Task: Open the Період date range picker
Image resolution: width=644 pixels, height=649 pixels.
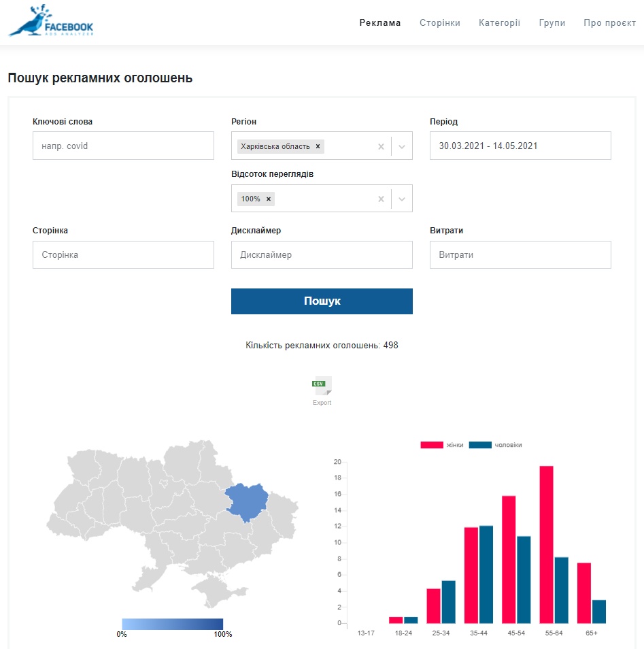Action: (520, 146)
